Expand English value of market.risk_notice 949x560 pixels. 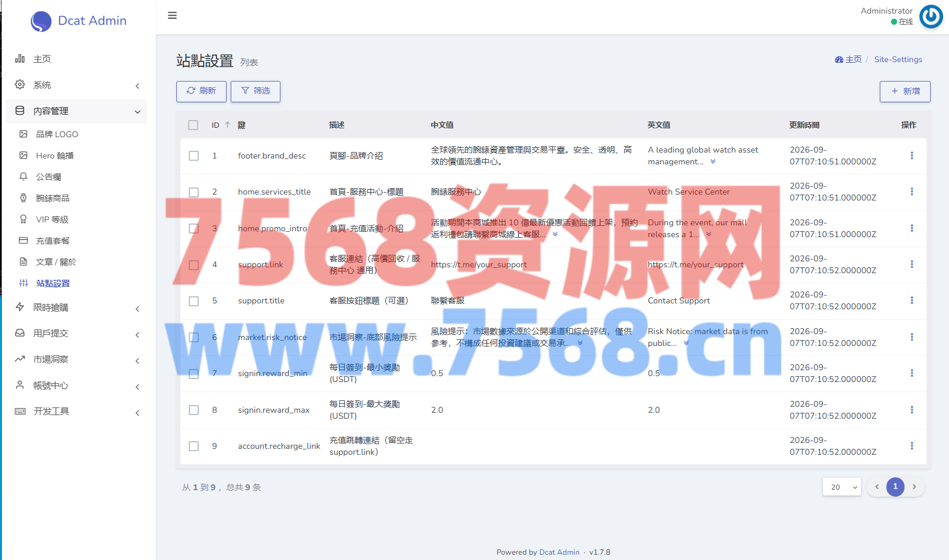(686, 343)
